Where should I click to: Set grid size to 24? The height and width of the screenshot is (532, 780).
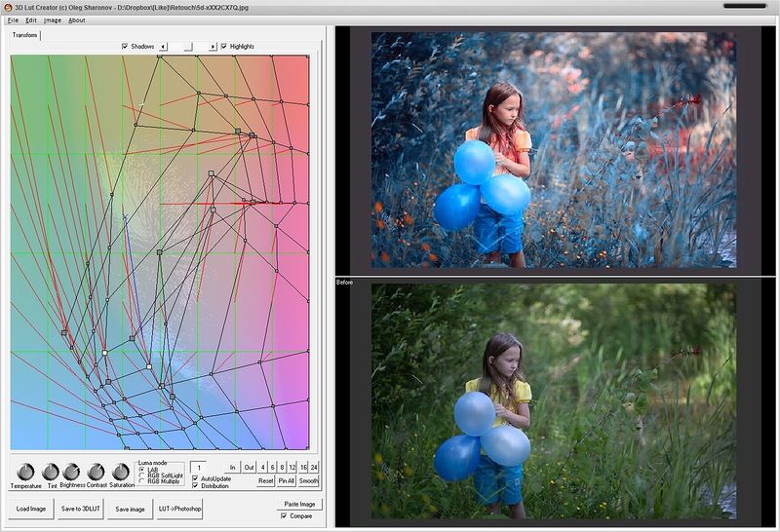point(314,468)
